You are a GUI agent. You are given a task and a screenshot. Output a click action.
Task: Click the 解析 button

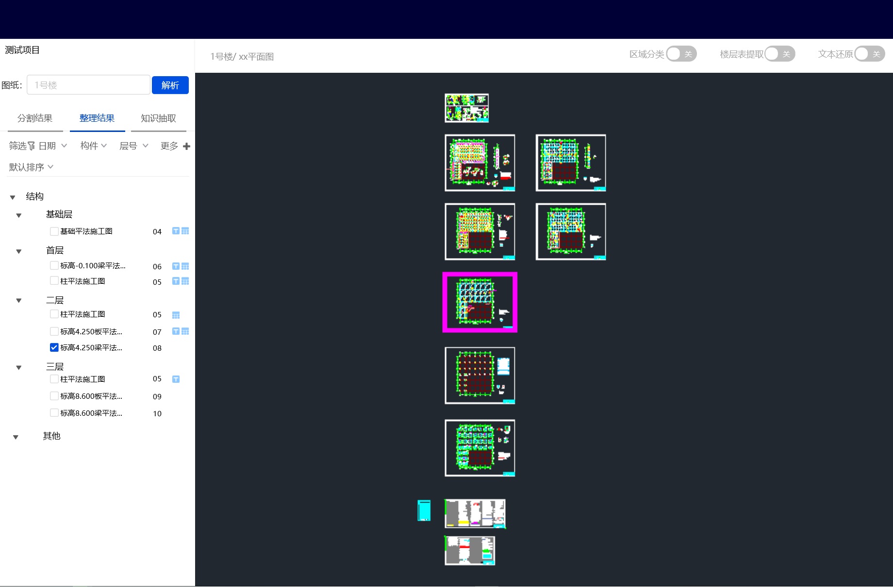[x=170, y=85]
